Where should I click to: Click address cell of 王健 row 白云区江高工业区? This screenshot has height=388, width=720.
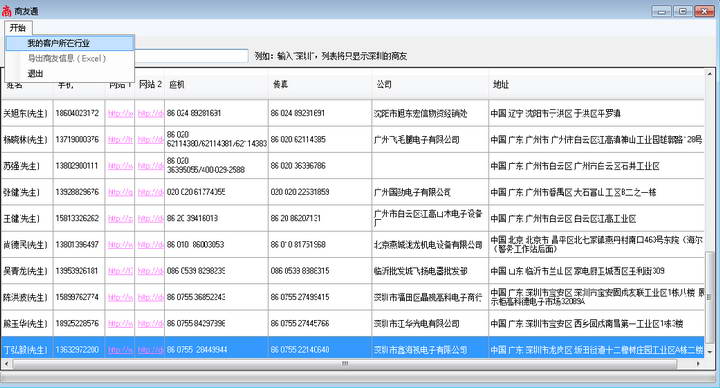[596, 219]
